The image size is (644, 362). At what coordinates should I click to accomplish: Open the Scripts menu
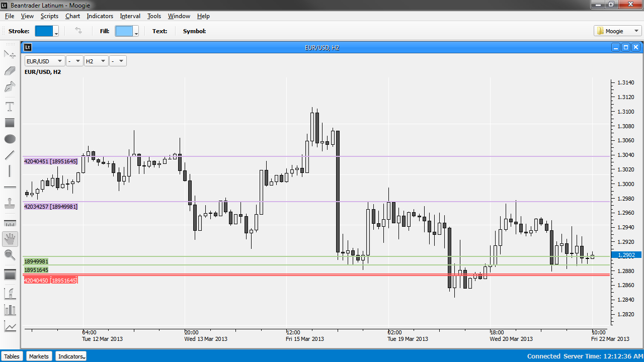pos(49,16)
